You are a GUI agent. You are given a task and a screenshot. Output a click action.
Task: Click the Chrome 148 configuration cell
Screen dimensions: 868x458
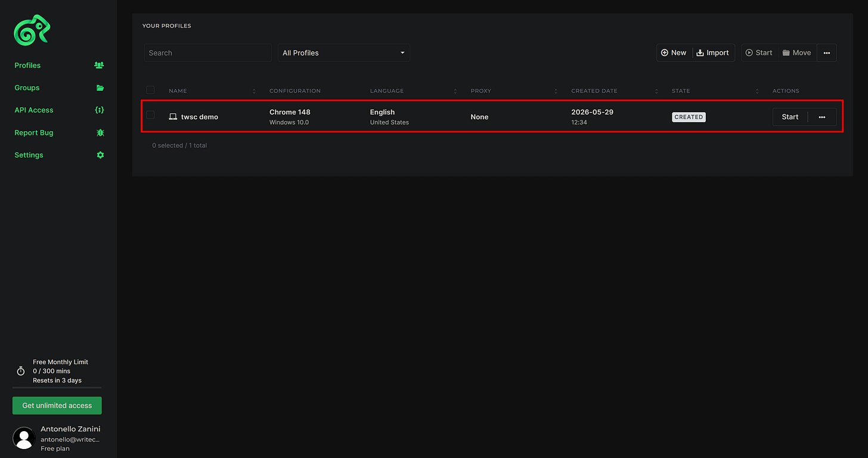pos(290,117)
